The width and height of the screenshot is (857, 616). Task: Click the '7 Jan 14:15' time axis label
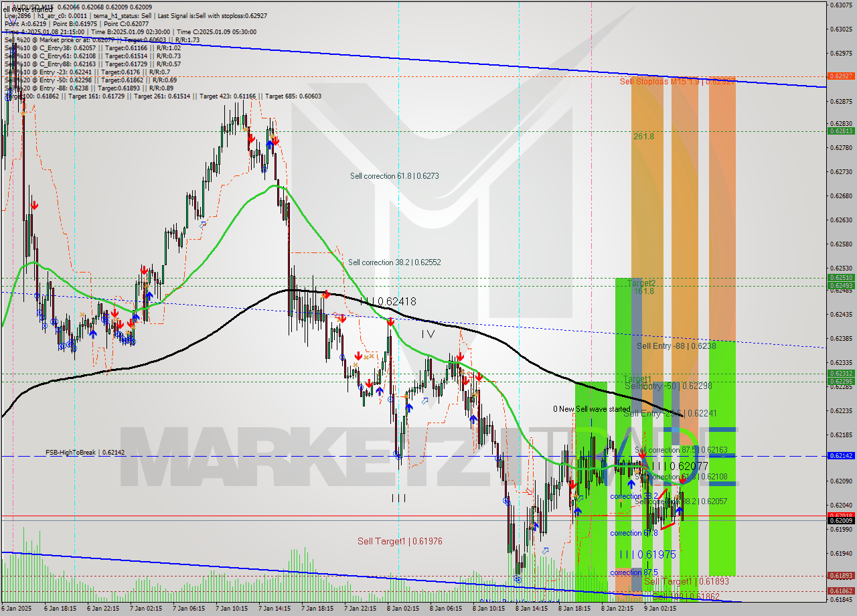pyautogui.click(x=275, y=609)
